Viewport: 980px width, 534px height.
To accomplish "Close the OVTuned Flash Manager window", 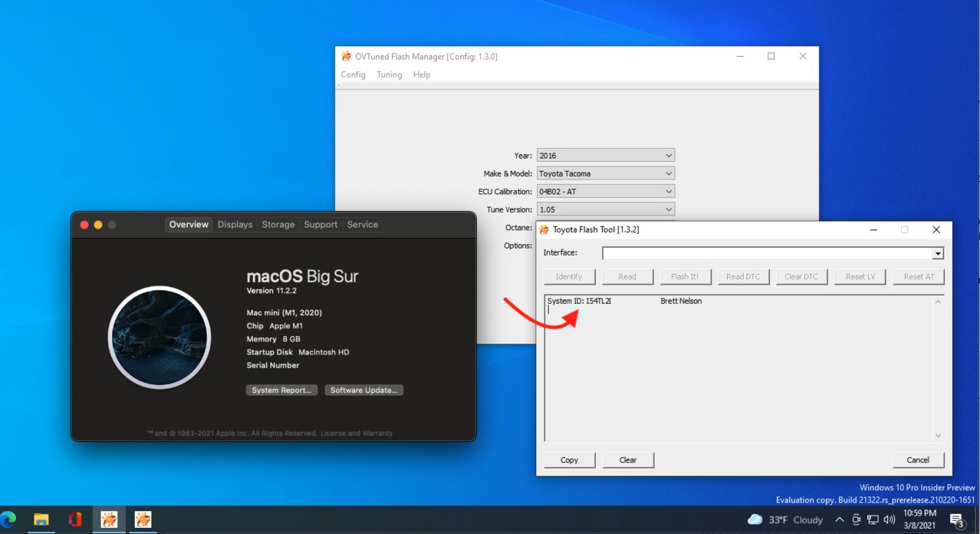I will tap(803, 57).
